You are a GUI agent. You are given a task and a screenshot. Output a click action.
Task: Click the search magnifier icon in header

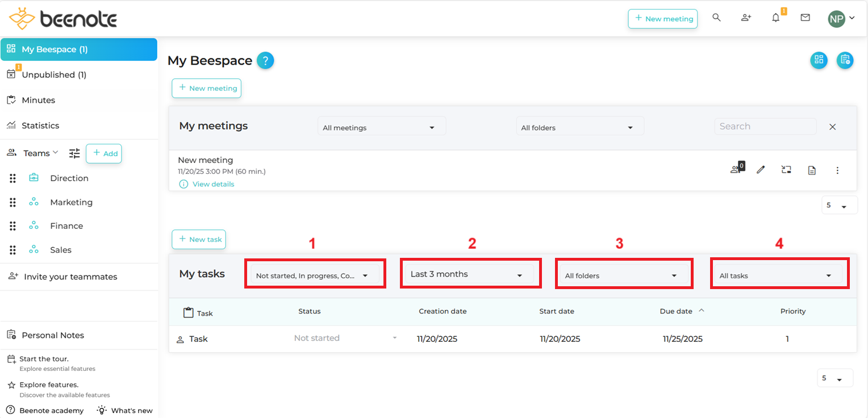pyautogui.click(x=716, y=18)
